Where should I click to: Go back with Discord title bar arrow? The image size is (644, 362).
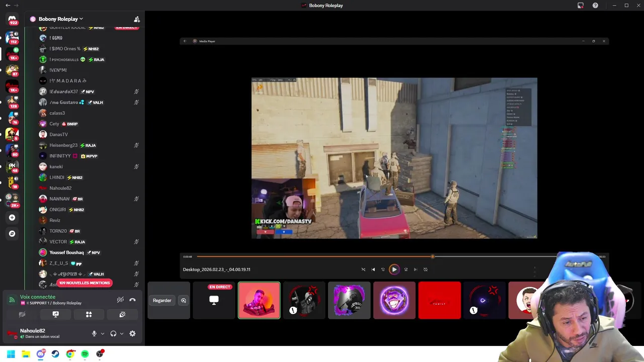[x=8, y=5]
